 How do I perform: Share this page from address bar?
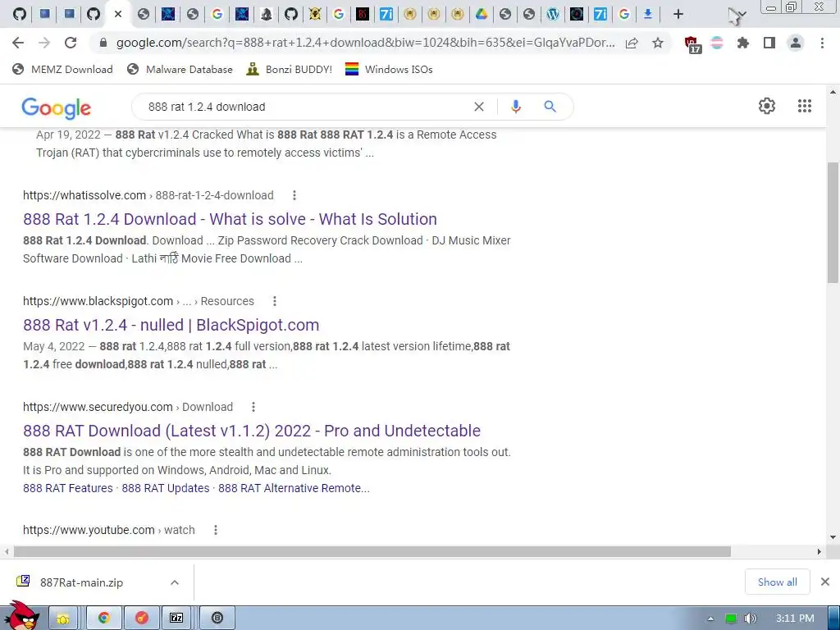(x=632, y=43)
